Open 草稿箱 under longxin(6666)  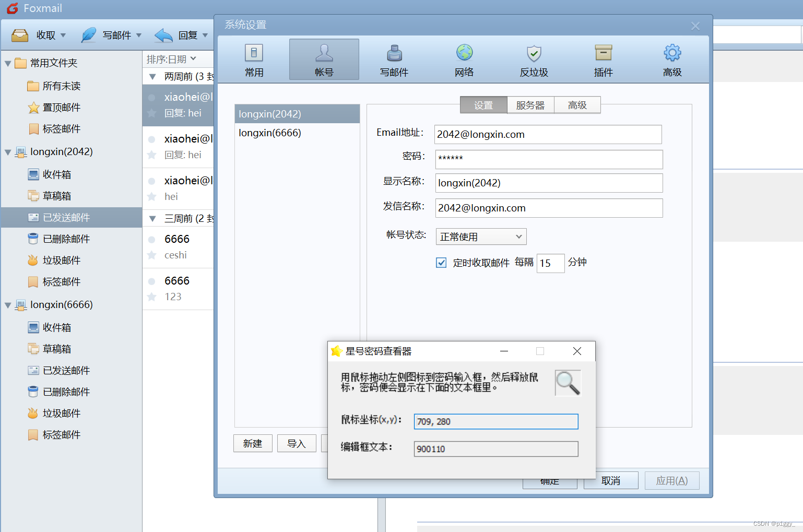(49, 349)
